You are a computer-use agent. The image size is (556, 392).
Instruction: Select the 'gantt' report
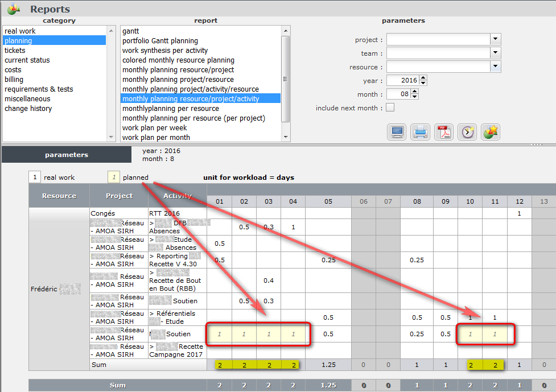click(x=131, y=31)
